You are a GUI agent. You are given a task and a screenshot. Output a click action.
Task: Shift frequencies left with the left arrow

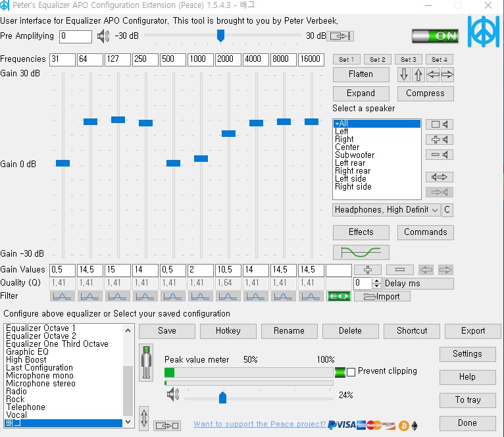(x=433, y=74)
